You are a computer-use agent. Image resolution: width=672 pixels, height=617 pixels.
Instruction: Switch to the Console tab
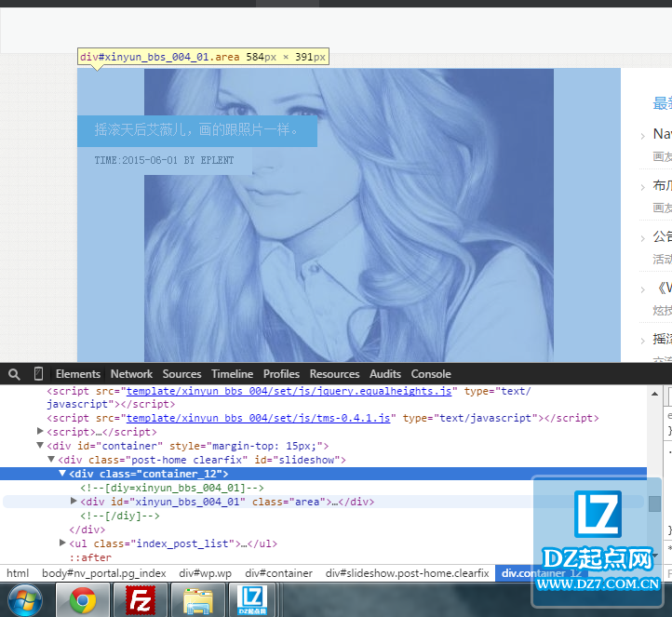431,373
